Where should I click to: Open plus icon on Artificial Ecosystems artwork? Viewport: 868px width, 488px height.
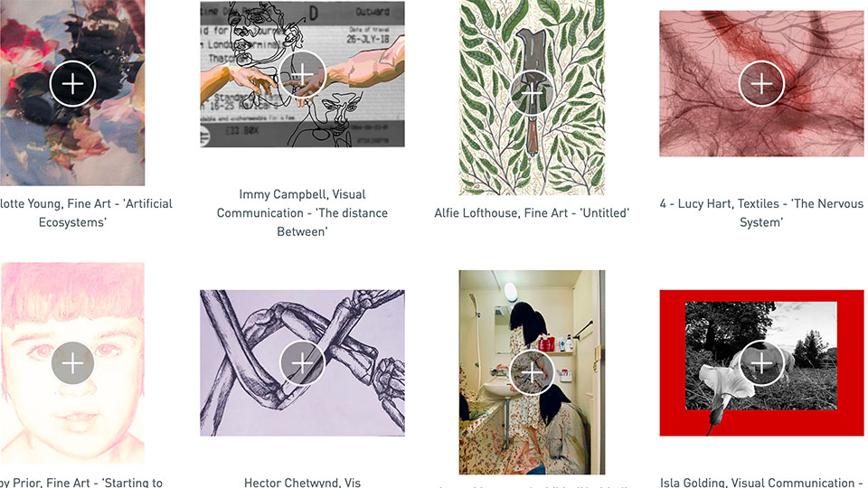(72, 83)
